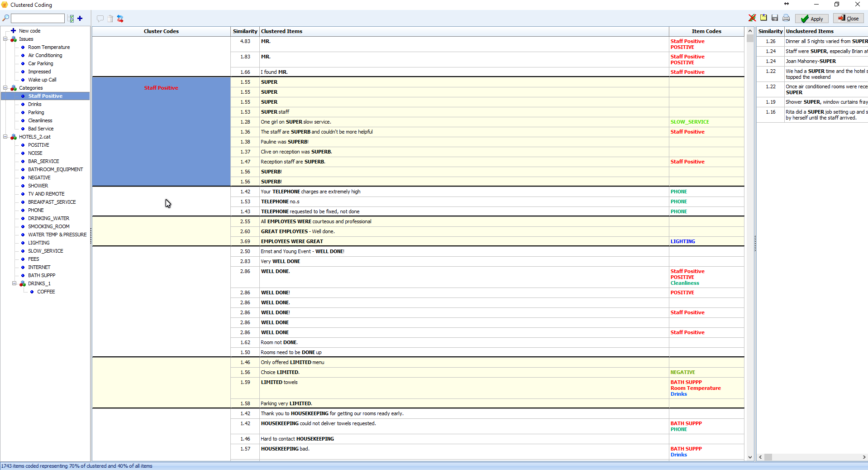The image size is (868, 470).
Task: Click the trash can delete icon
Action: 110,19
